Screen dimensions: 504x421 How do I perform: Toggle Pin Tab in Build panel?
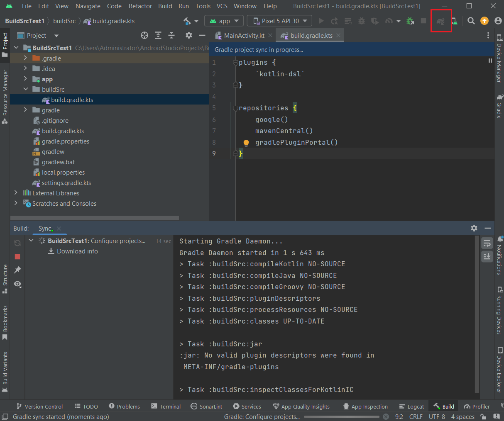pos(17,270)
